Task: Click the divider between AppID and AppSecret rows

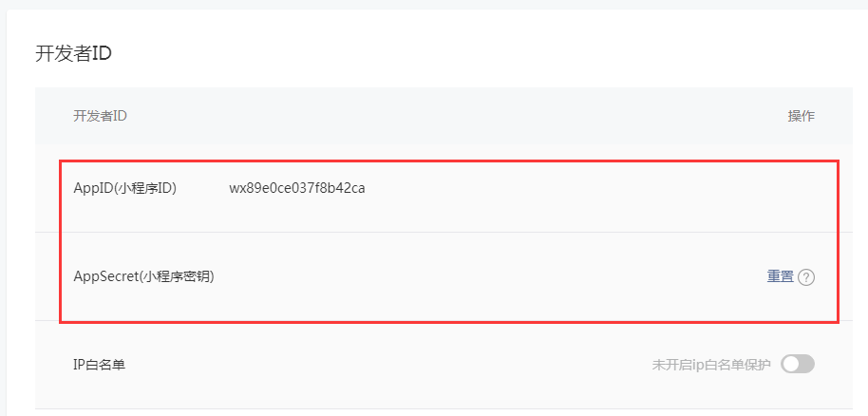Action: [x=446, y=232]
